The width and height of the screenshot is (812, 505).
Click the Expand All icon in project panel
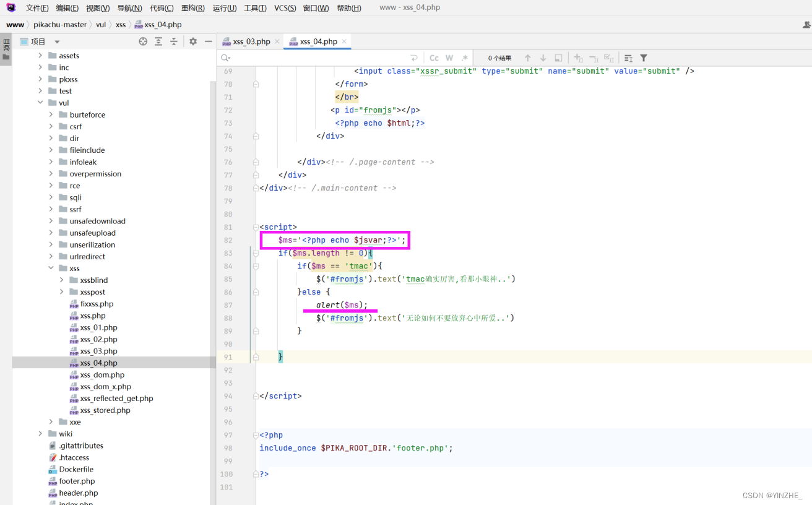point(158,41)
